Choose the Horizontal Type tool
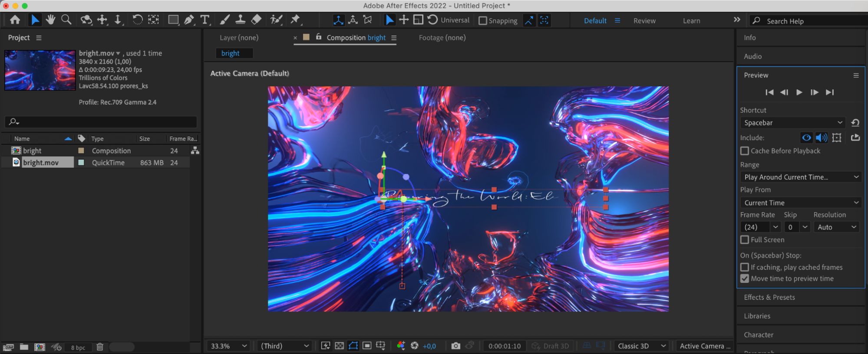This screenshot has height=354, width=868. [205, 20]
